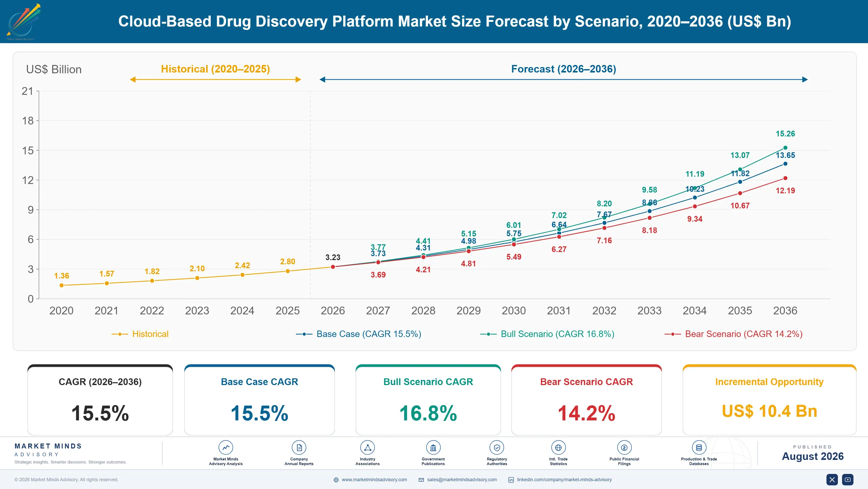
Task: Click the 2020 historical data point
Action: click(x=62, y=285)
